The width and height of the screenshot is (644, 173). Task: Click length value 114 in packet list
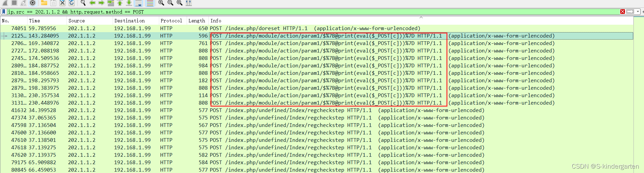pyautogui.click(x=203, y=95)
